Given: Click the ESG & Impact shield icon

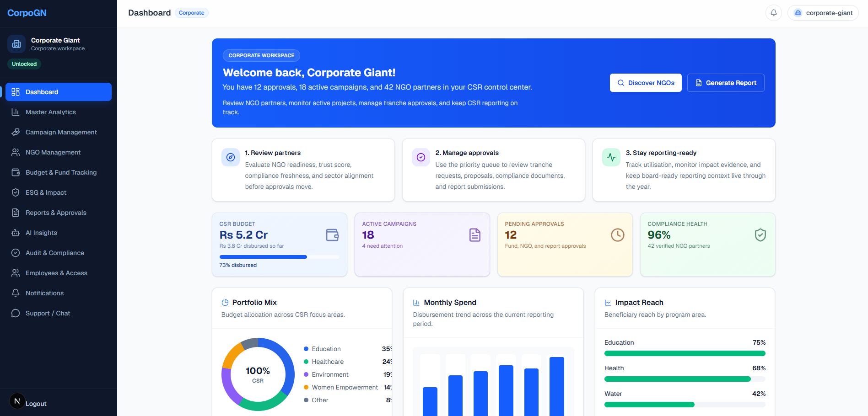Looking at the screenshot, I should (x=16, y=192).
